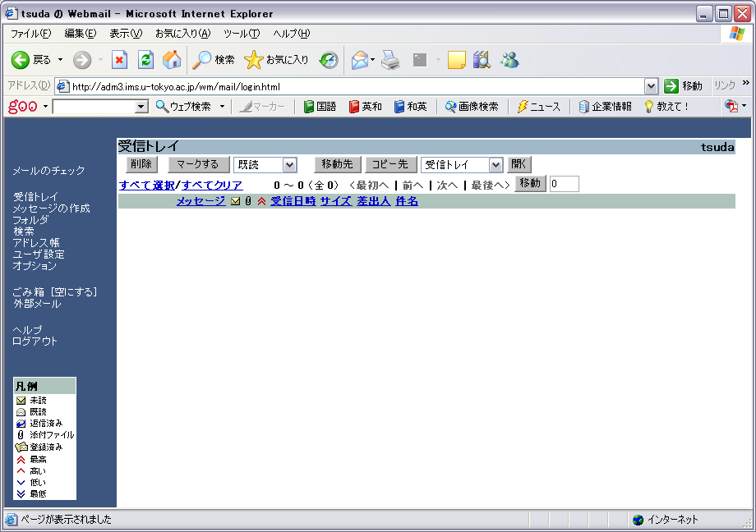Expand the 受信トレイ folder dropdown
The height and width of the screenshot is (532, 756).
[496, 165]
